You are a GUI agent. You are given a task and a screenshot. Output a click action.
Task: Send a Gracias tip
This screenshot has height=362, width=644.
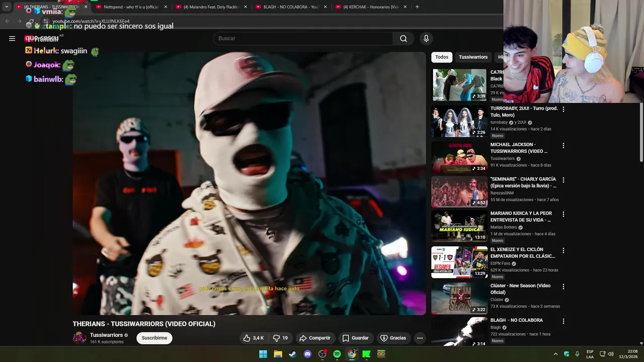coord(393,338)
